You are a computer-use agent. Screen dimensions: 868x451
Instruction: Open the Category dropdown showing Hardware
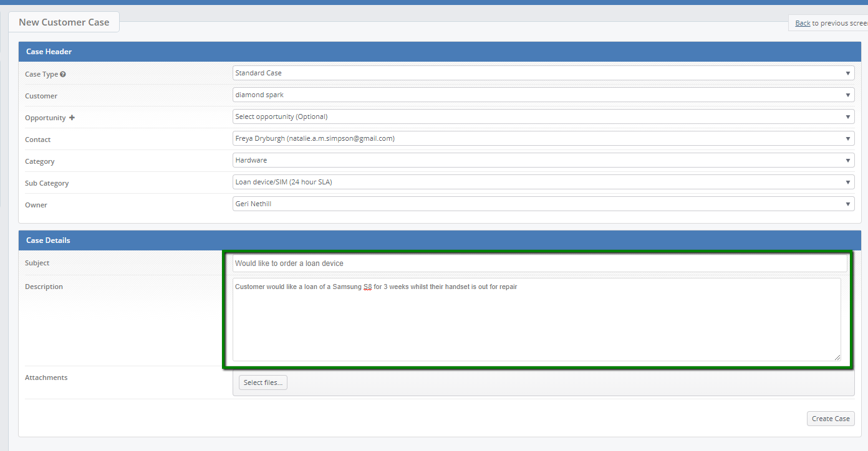(x=543, y=160)
